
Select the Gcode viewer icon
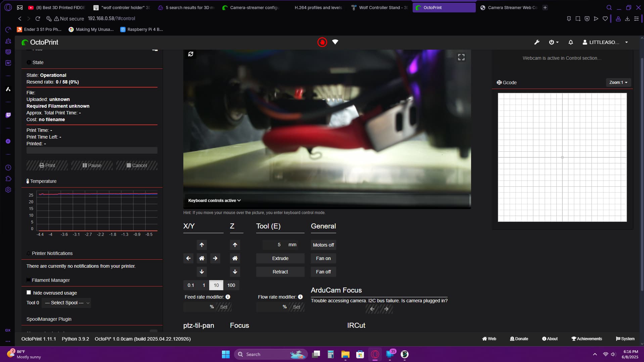(x=499, y=82)
